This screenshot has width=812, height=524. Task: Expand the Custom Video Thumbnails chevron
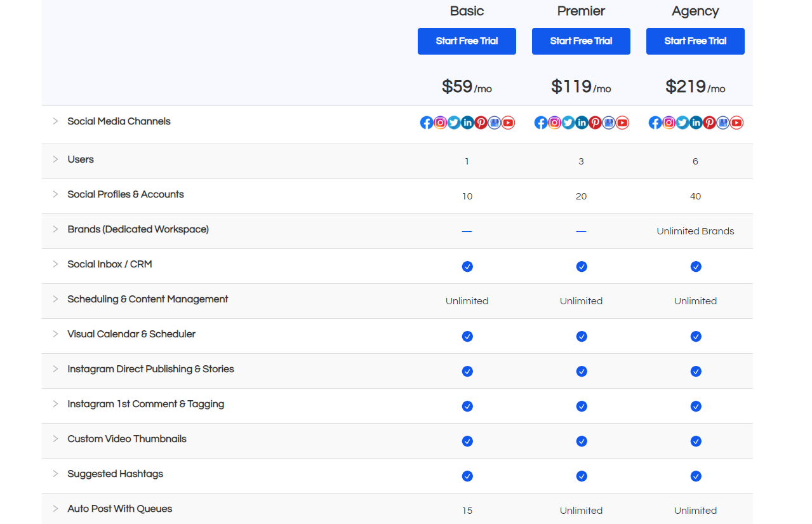tap(55, 438)
